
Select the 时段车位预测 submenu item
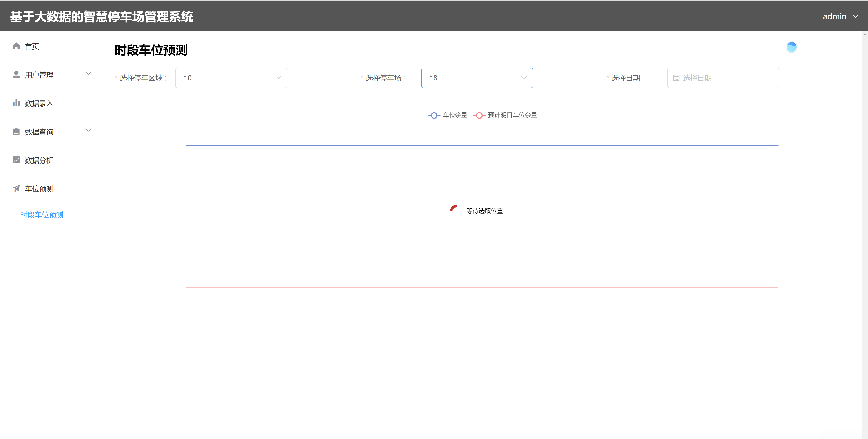click(42, 215)
